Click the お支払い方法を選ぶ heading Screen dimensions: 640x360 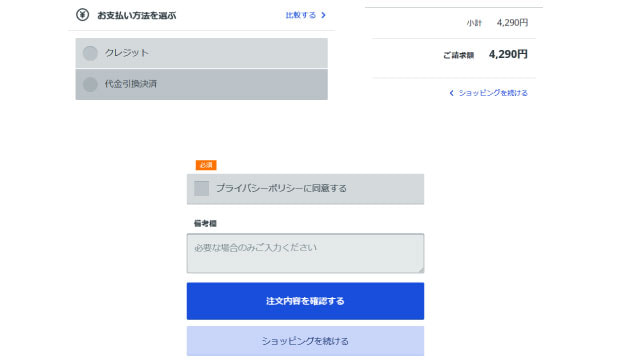click(x=137, y=16)
